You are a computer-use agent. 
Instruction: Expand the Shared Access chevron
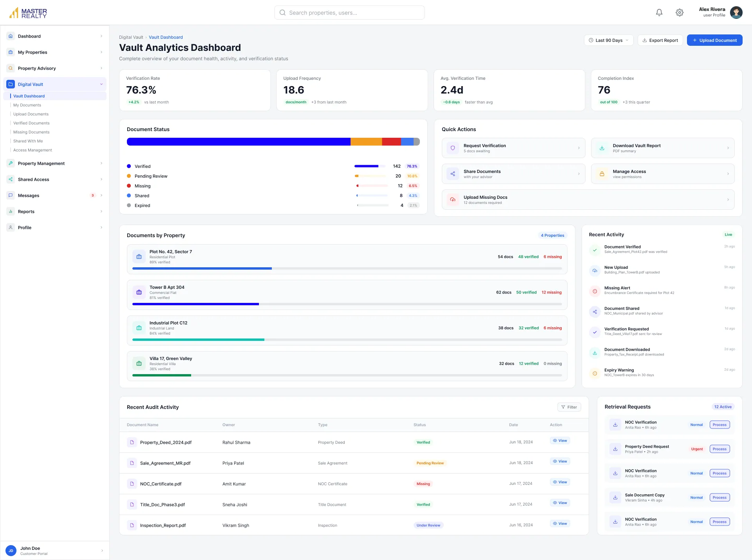(x=101, y=179)
